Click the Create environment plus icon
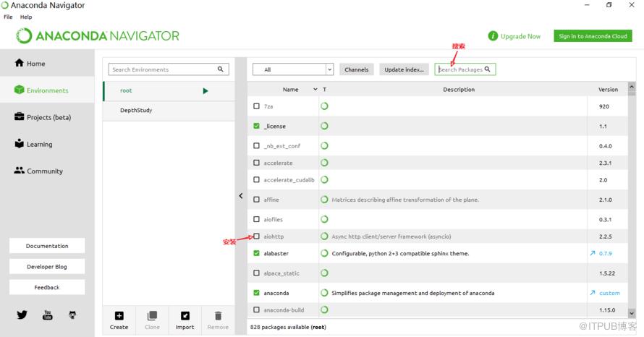644x337 pixels. [119, 315]
